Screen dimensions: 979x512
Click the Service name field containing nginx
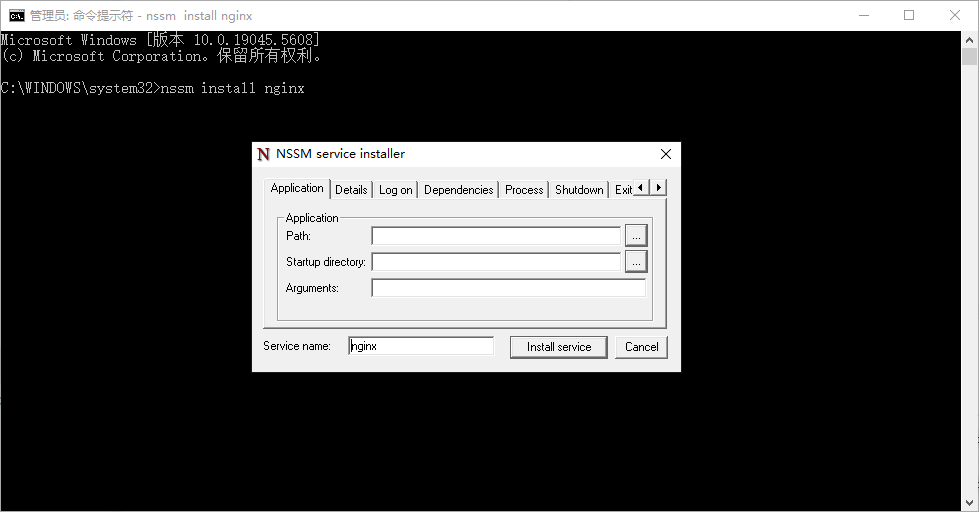click(421, 346)
